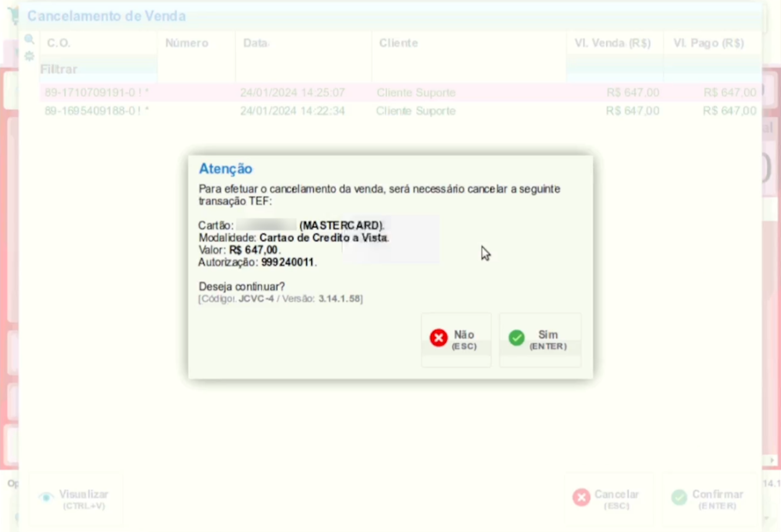Click the eye icon on Visualizar
Viewport: 781px width, 532px height.
[x=46, y=497]
